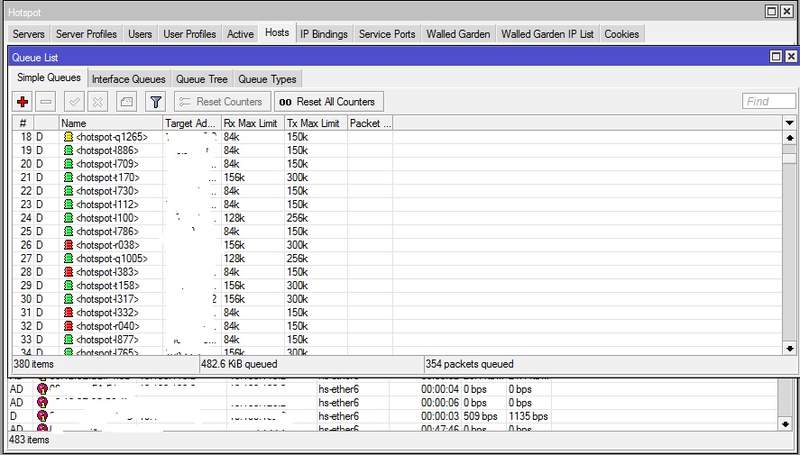Click green queue icon of hotspot-l786
This screenshot has width=800, height=455.
(x=68, y=232)
